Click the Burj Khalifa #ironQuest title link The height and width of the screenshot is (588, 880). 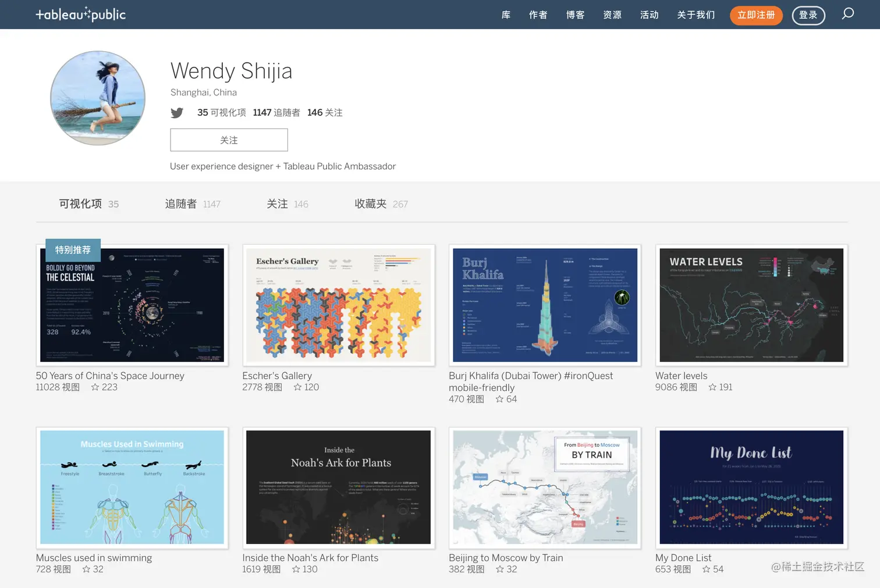tap(531, 382)
